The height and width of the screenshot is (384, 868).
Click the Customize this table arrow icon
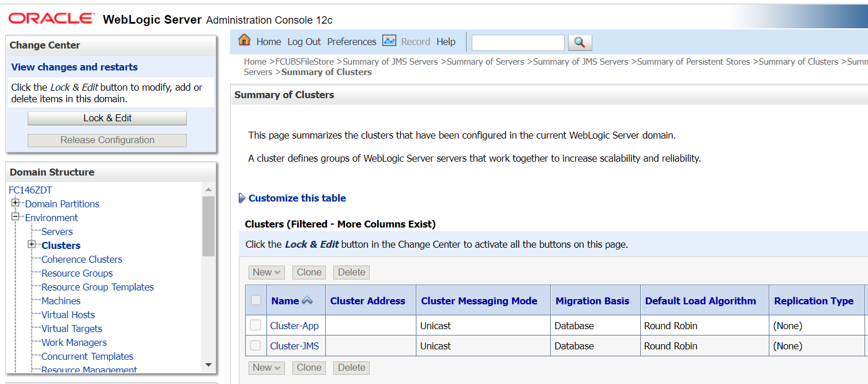click(242, 198)
